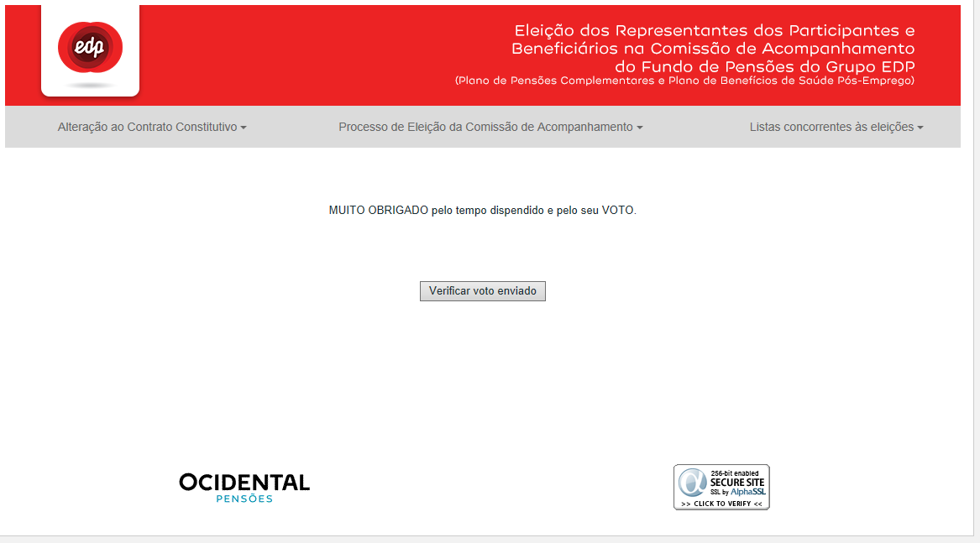This screenshot has height=543, width=980.
Task: Expand Processo de Eleição da Comissão menu
Action: tap(490, 127)
